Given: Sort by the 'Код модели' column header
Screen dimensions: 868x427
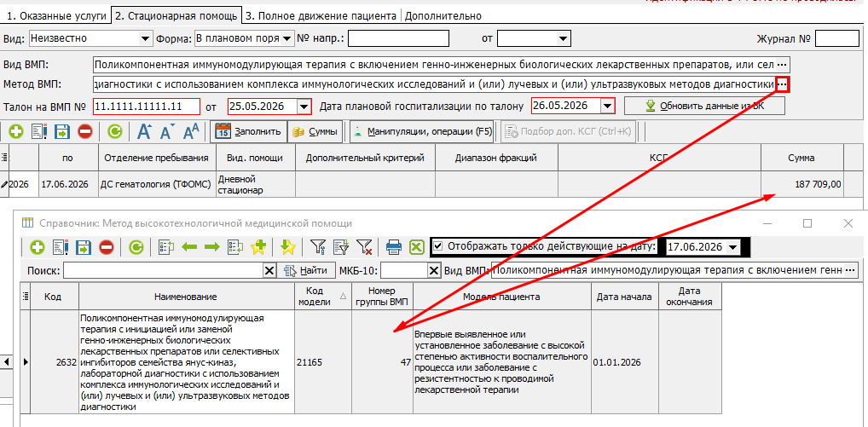Looking at the screenshot, I should [323, 297].
